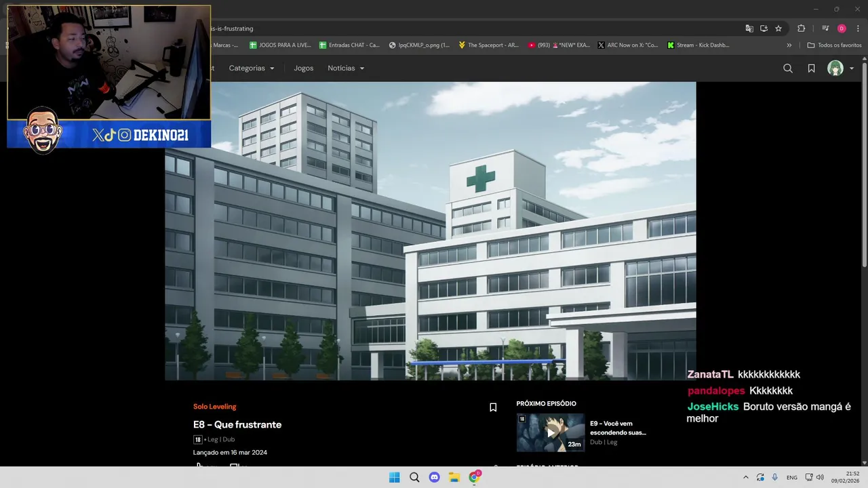The image size is (868, 488).
Task: Open the Windows Start button
Action: [x=394, y=477]
